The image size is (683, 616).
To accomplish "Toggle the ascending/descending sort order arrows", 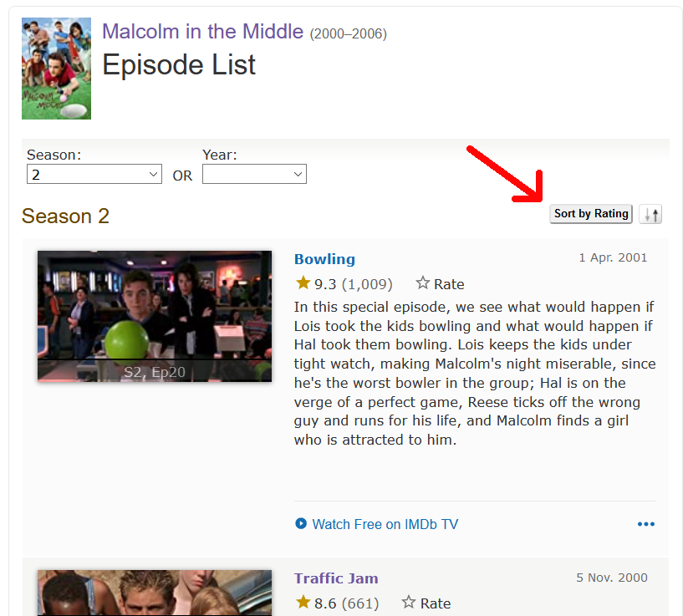I will (650, 214).
